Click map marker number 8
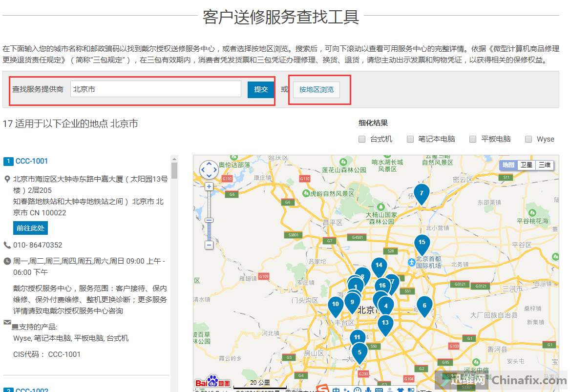The image size is (570, 392). [363, 275]
